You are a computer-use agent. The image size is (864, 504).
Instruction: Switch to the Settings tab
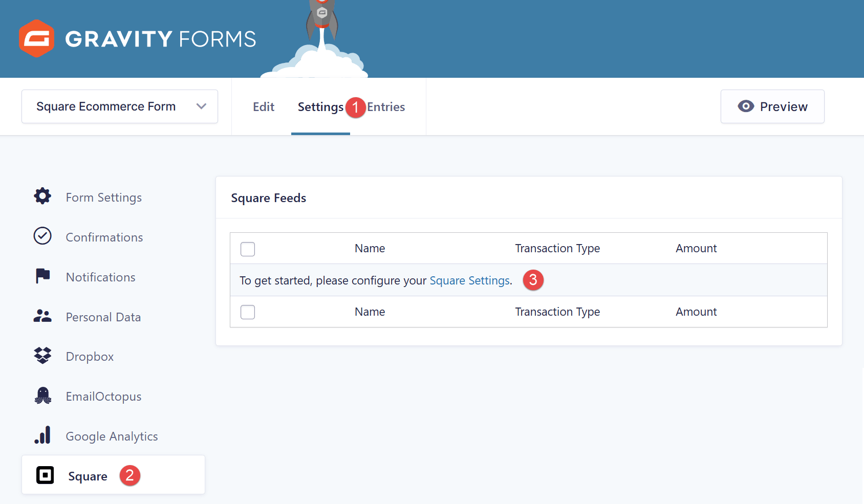click(320, 106)
